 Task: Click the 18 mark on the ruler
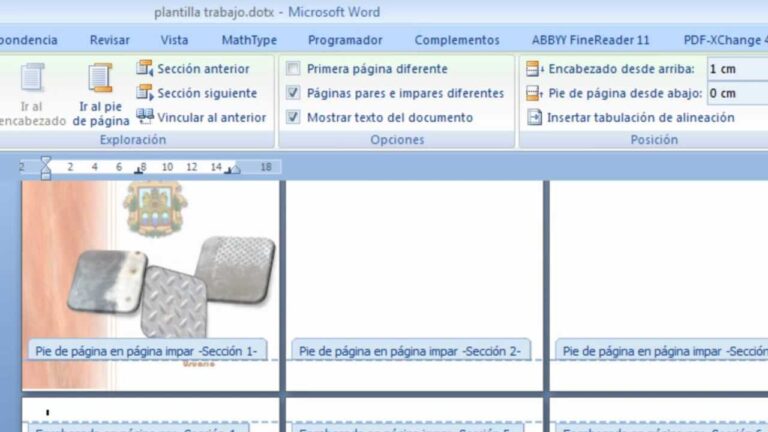pyautogui.click(x=266, y=167)
